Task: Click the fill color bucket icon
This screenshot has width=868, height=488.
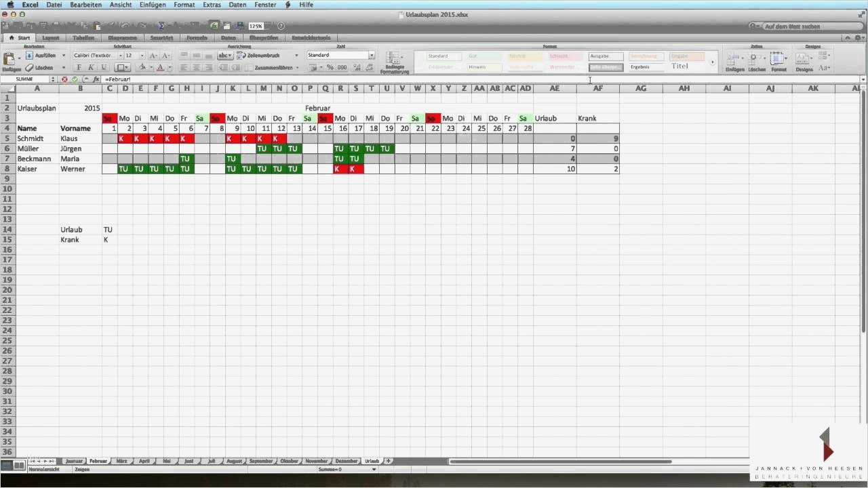Action: pos(142,68)
